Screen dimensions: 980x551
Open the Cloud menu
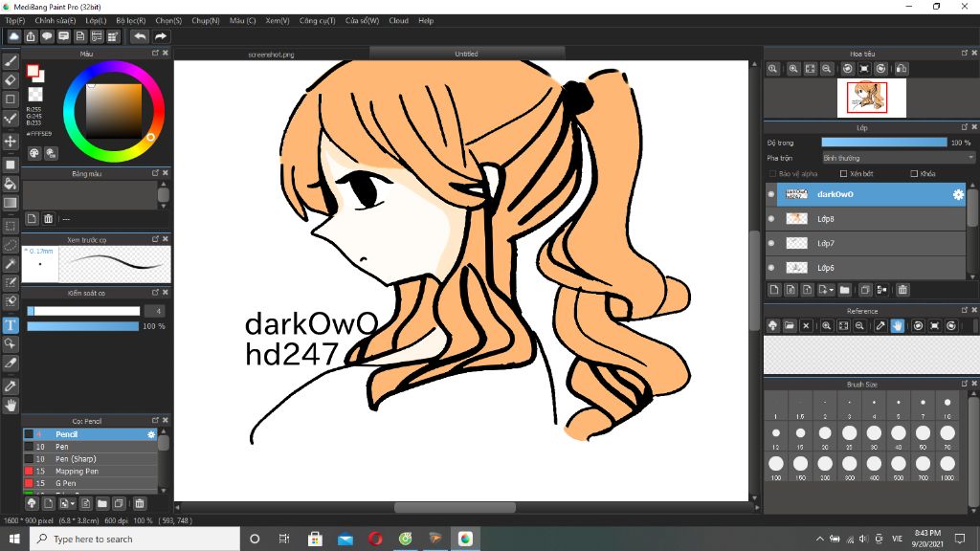[399, 21]
